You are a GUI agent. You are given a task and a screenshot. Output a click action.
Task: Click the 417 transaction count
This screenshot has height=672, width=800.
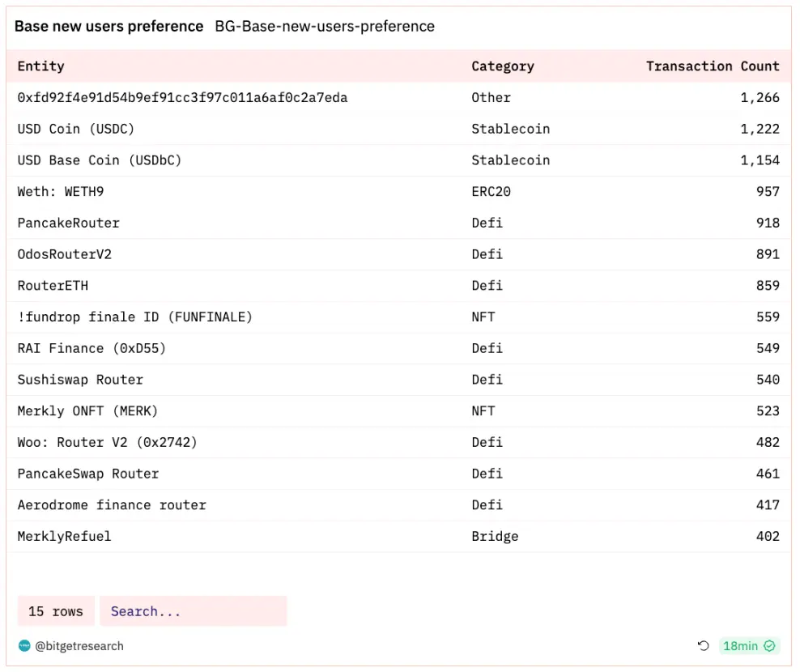768,504
